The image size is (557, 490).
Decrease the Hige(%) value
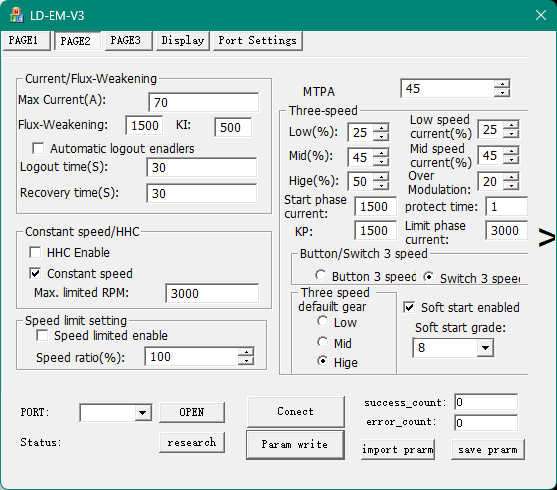381,185
